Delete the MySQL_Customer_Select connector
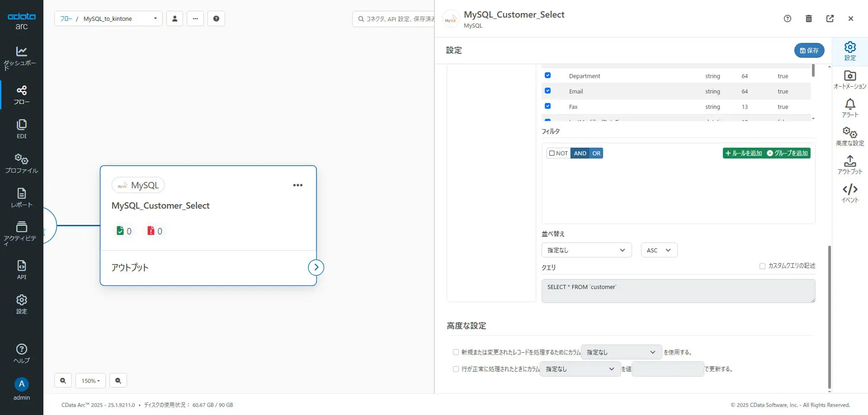Viewport: 868px width, 415px height. pos(809,19)
